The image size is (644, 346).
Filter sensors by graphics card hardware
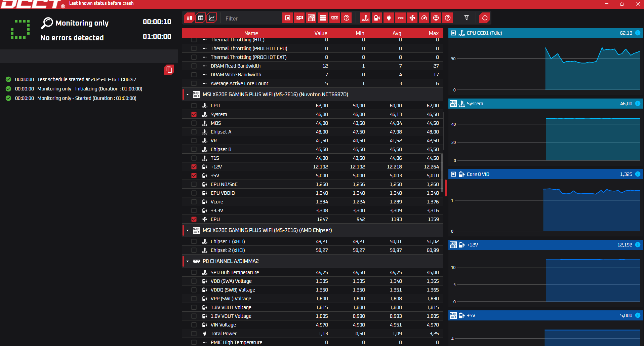[299, 18]
